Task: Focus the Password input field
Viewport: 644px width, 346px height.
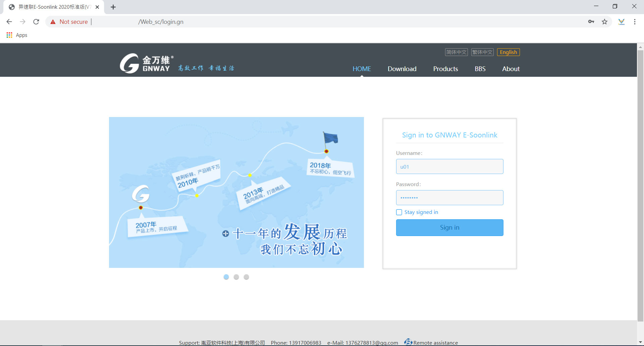Action: pyautogui.click(x=449, y=198)
